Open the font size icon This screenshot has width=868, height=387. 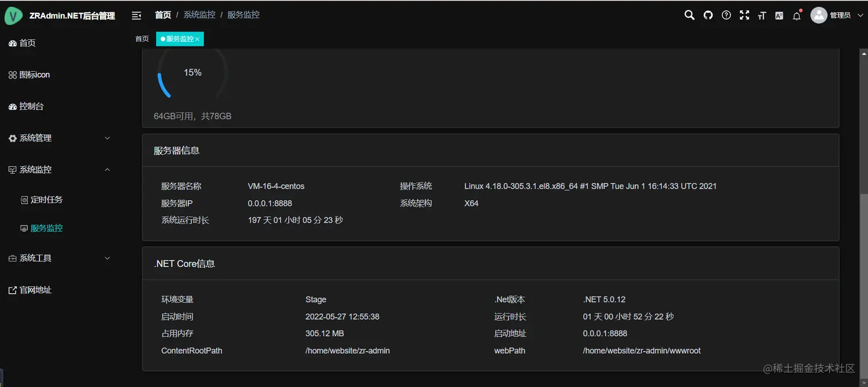click(x=762, y=16)
